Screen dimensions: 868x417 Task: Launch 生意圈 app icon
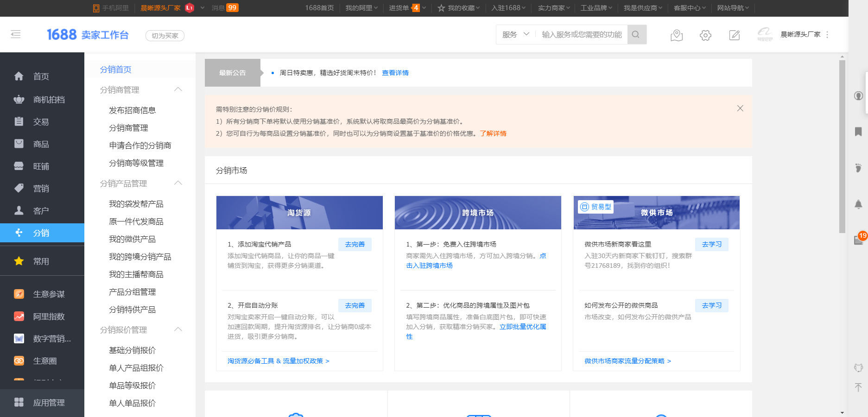pyautogui.click(x=19, y=361)
